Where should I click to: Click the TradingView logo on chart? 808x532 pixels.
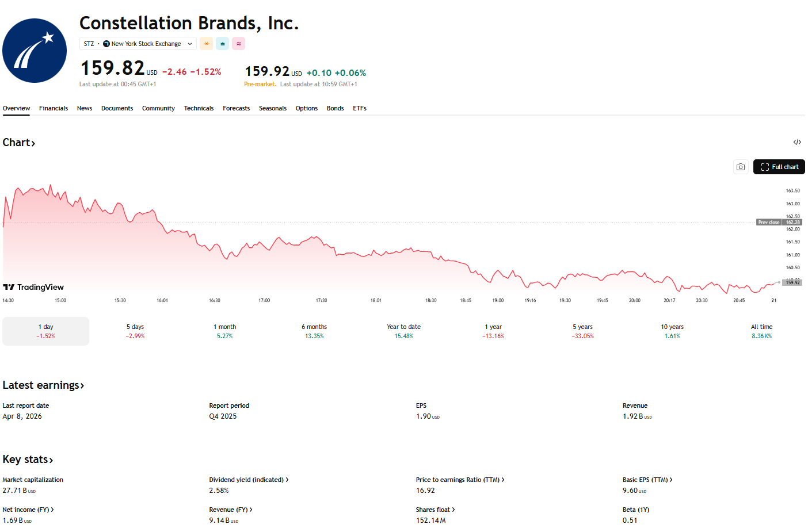click(33, 287)
